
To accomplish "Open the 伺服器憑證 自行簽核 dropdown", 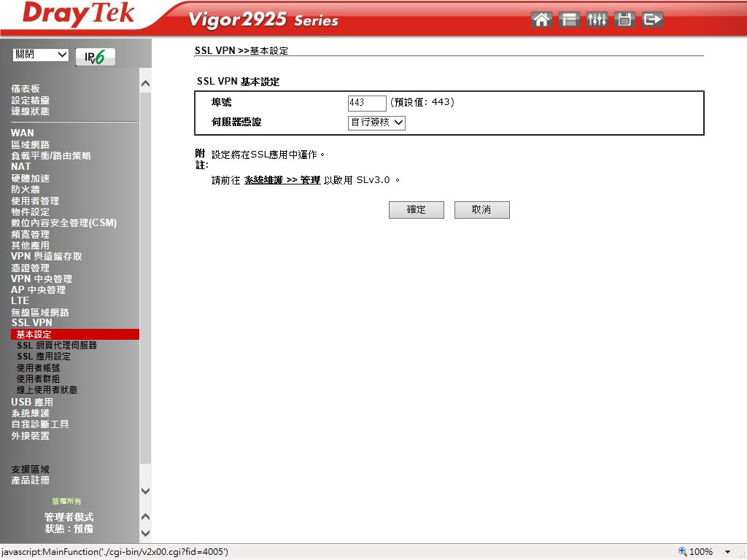I will coord(377,122).
